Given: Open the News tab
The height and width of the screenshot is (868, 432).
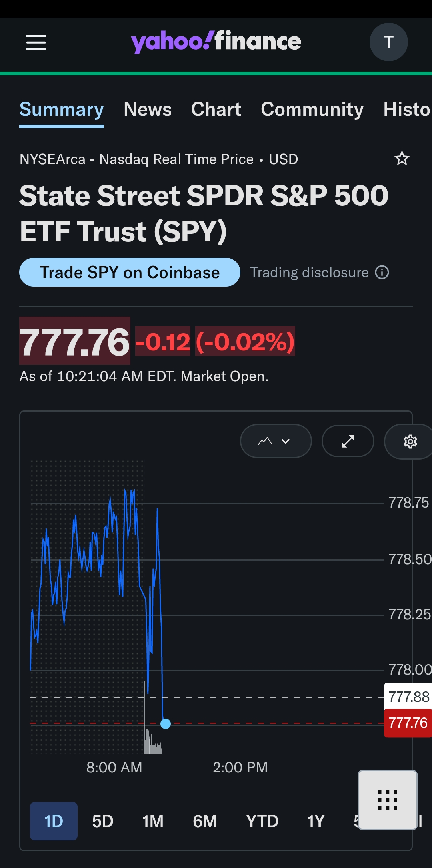Looking at the screenshot, I should [x=148, y=109].
